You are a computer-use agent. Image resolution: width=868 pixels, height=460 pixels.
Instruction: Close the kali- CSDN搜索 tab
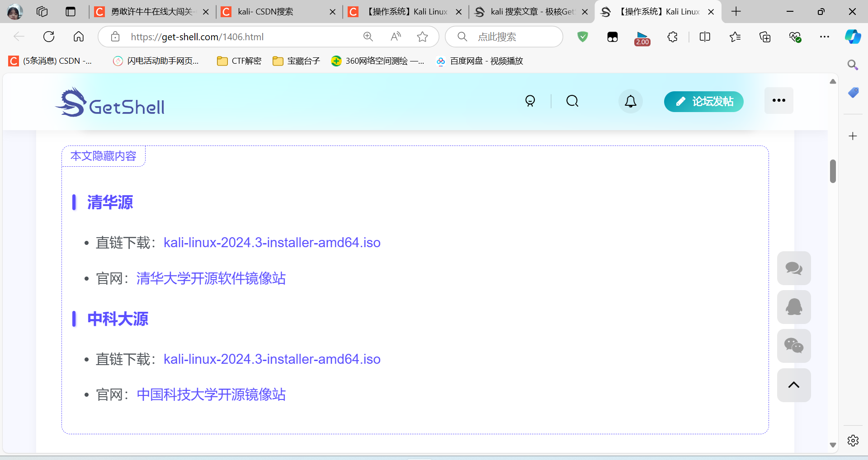coord(333,12)
